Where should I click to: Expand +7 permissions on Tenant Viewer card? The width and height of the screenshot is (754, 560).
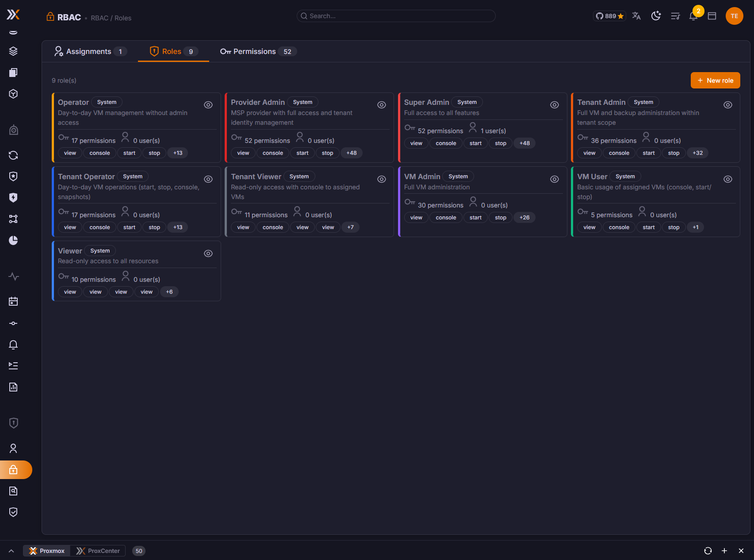[x=351, y=227]
